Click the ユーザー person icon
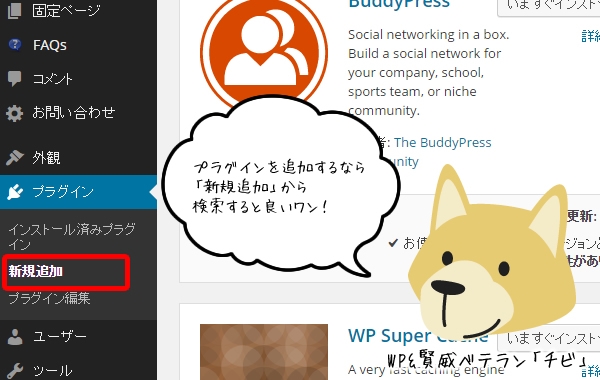 click(15, 337)
